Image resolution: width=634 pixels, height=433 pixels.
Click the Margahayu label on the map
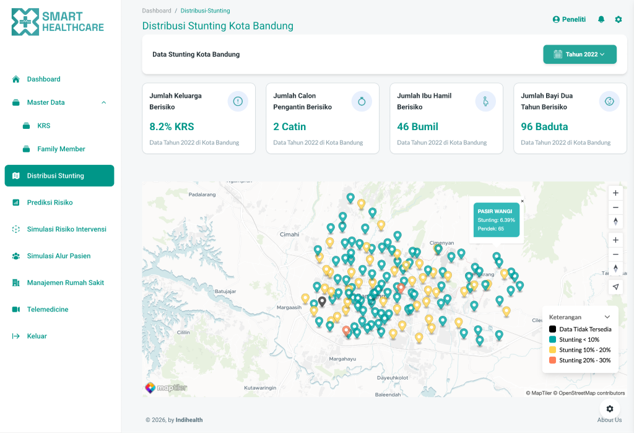pyautogui.click(x=342, y=359)
